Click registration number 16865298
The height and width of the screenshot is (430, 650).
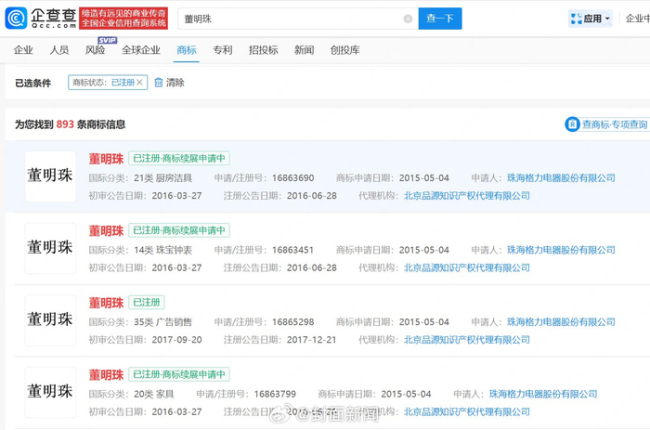tap(293, 322)
